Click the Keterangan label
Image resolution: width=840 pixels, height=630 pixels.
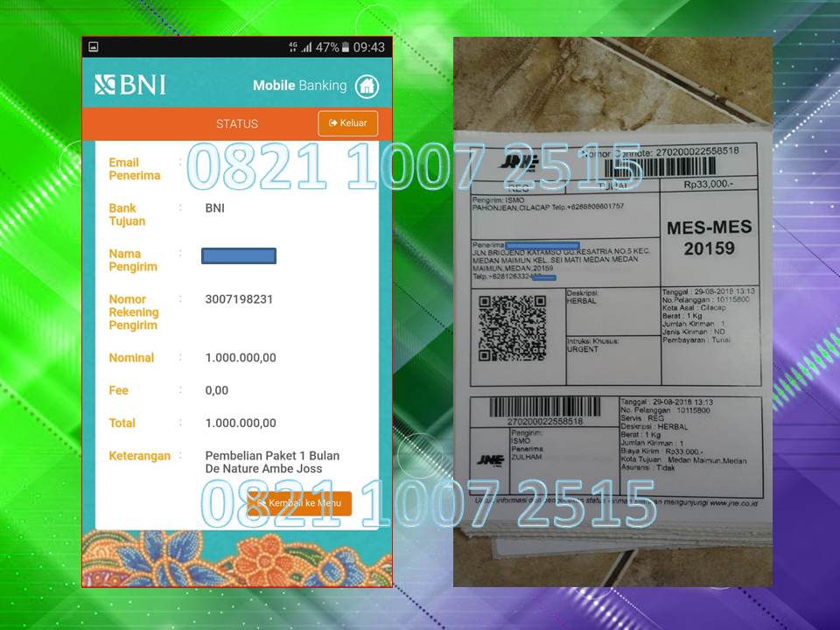click(139, 456)
